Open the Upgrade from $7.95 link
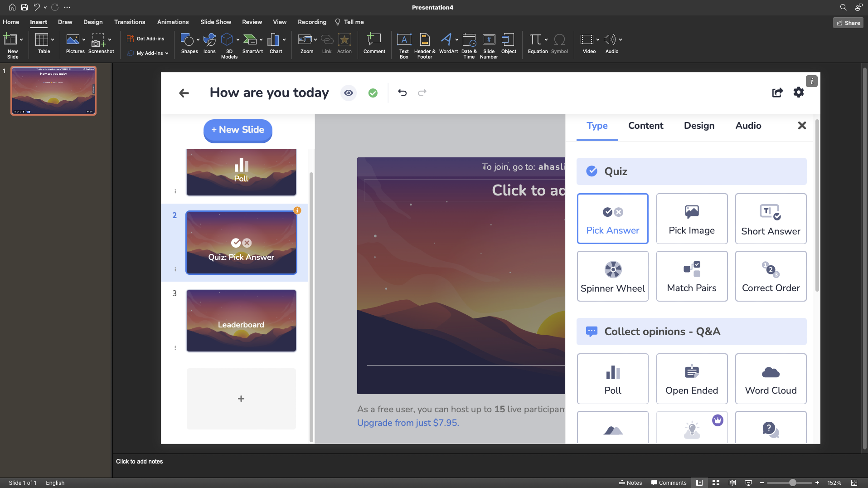868x488 pixels. pyautogui.click(x=407, y=422)
